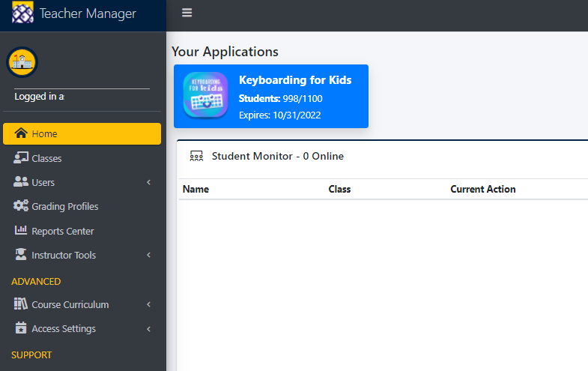The image size is (588, 371).
Task: Expand the Access Settings chevron
Action: click(x=149, y=329)
